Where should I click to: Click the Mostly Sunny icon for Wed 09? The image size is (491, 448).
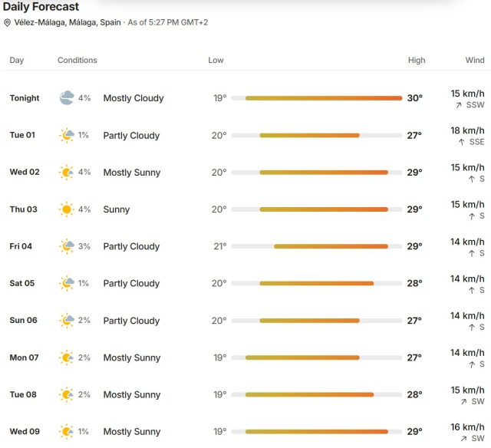tap(67, 431)
